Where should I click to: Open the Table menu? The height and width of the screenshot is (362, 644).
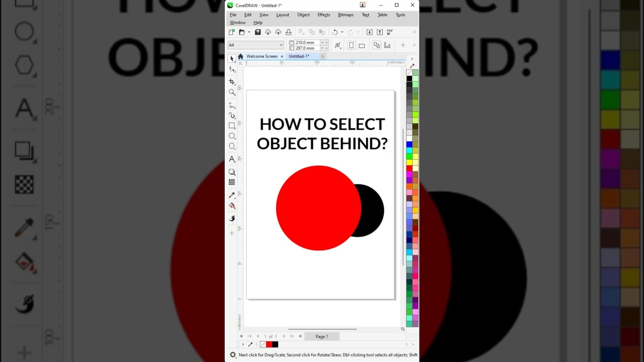click(x=382, y=15)
